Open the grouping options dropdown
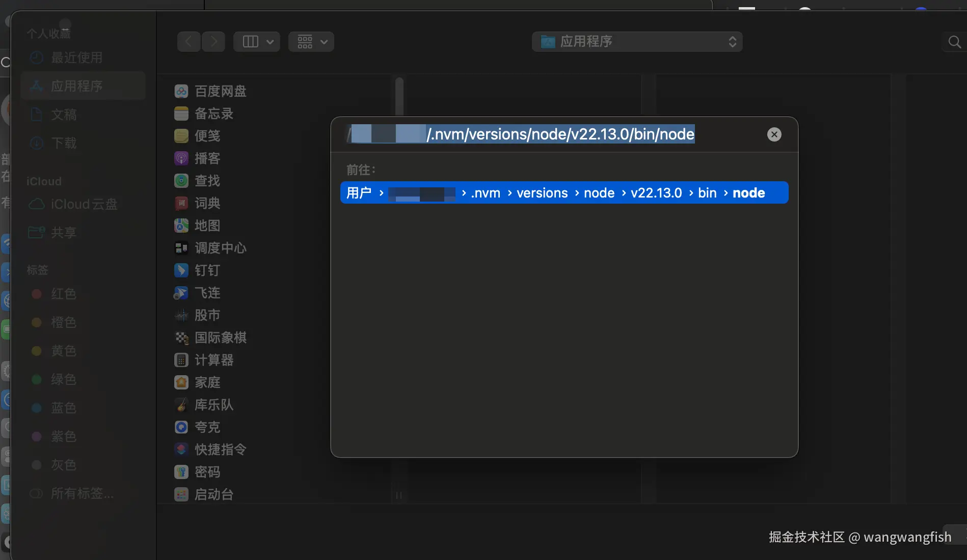The height and width of the screenshot is (560, 967). pos(311,42)
